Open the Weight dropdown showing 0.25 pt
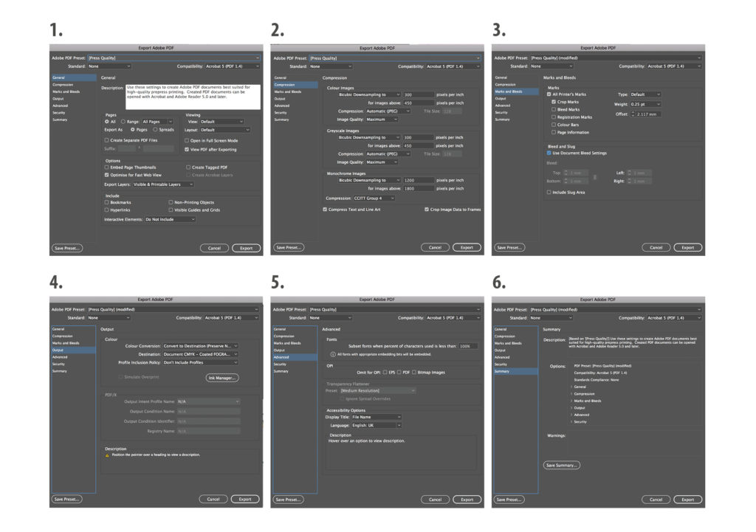 [645, 105]
